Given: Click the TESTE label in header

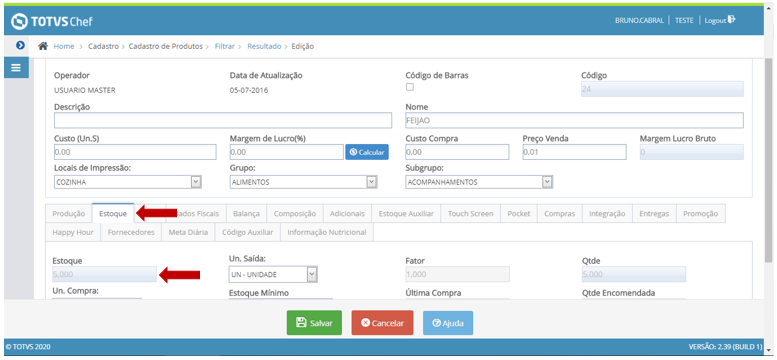Looking at the screenshot, I should pyautogui.click(x=684, y=21).
